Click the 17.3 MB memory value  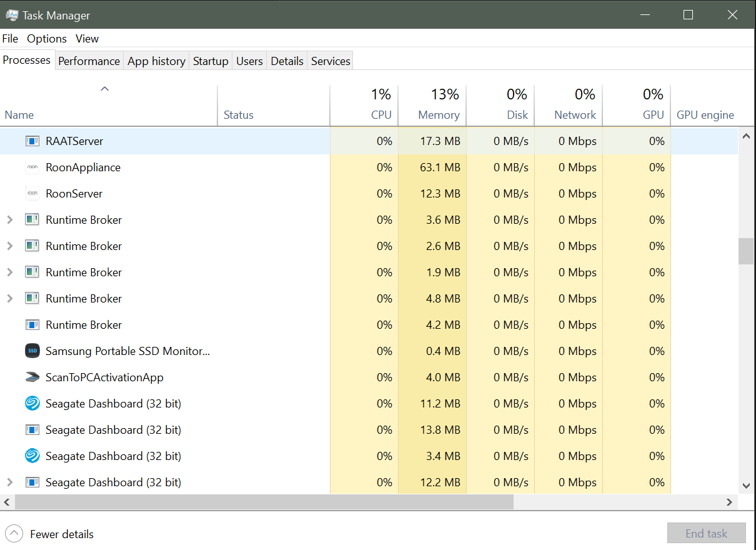pos(440,141)
